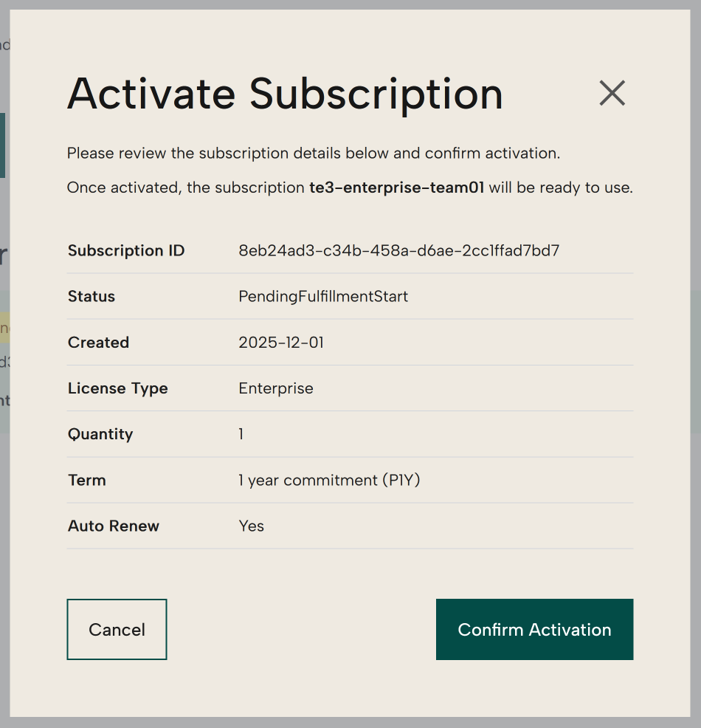
Task: Click the License Type row label
Action: [x=117, y=388]
